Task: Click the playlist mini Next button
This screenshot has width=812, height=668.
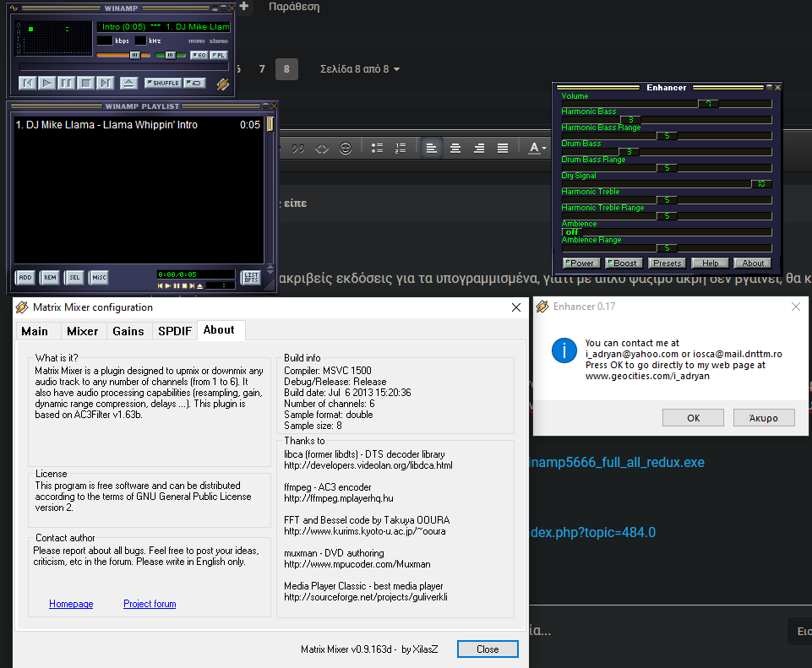Action: (192, 285)
